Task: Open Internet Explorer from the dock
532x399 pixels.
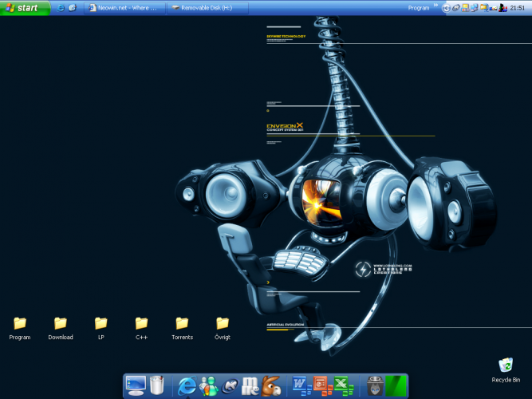Action: click(187, 386)
